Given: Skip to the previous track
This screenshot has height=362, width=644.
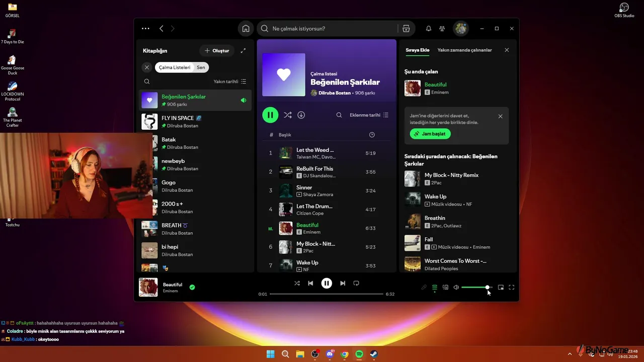Looking at the screenshot, I should [310, 283].
